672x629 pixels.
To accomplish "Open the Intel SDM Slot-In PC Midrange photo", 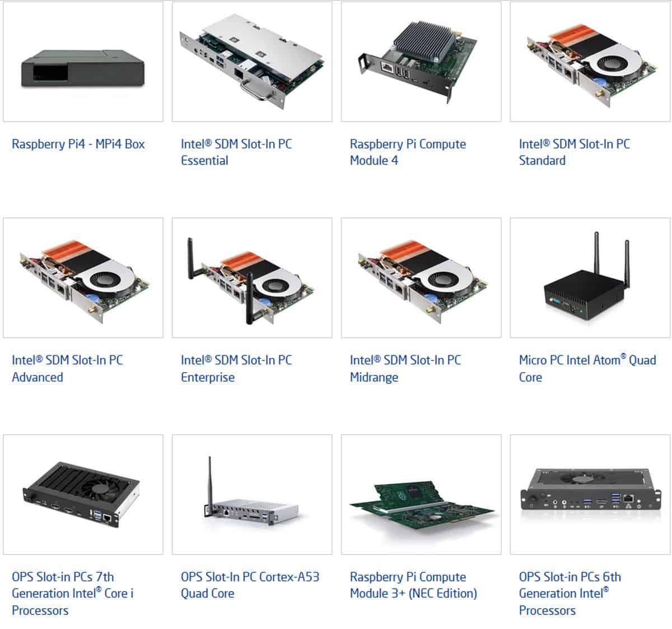I will coord(421,278).
